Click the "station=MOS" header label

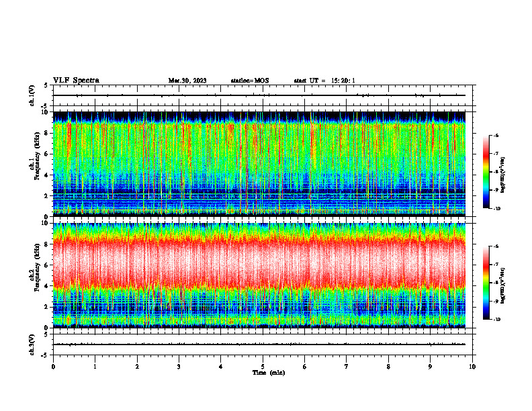(x=250, y=81)
